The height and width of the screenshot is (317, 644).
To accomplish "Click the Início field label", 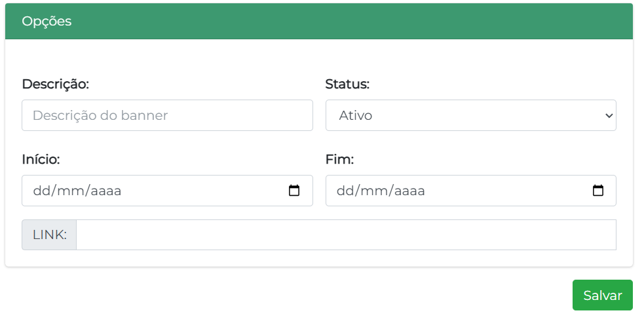I will pos(41,159).
